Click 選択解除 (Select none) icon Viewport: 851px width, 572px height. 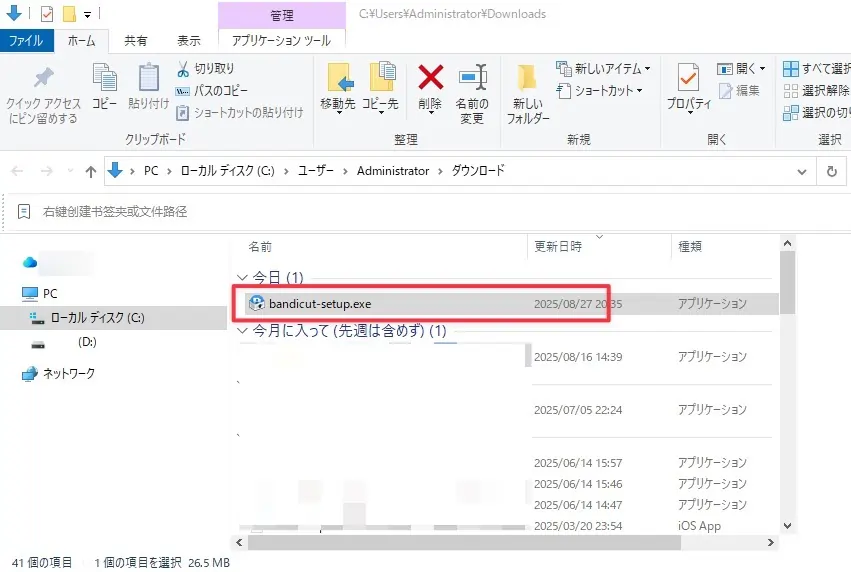(791, 91)
